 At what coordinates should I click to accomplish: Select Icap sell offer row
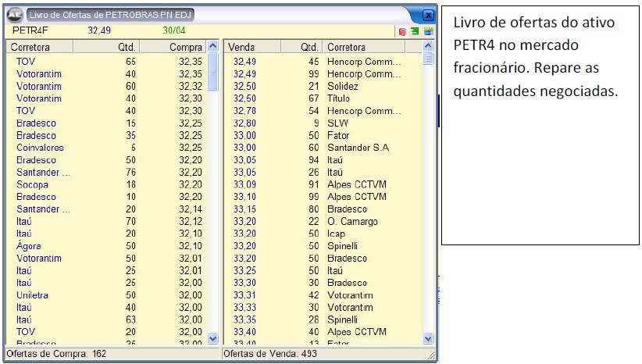[x=323, y=234]
